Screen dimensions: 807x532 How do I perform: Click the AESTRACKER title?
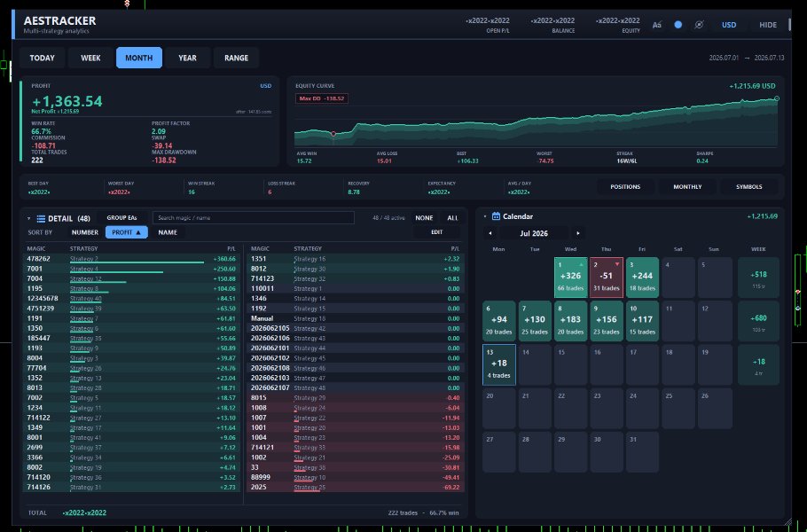(59, 20)
